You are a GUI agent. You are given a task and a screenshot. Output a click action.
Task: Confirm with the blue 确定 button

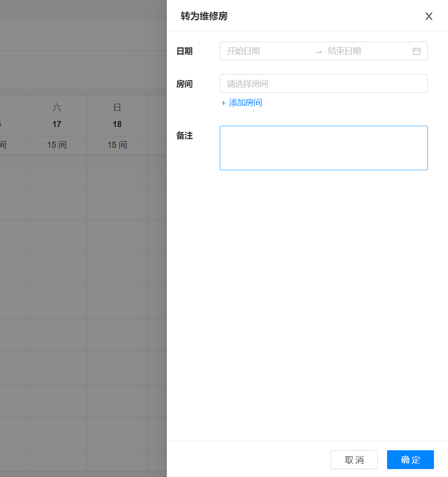tap(410, 460)
